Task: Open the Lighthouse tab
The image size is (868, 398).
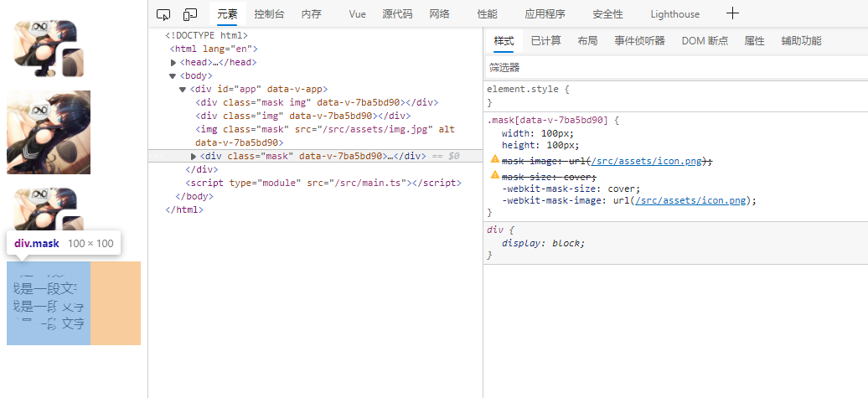Action: click(x=674, y=14)
